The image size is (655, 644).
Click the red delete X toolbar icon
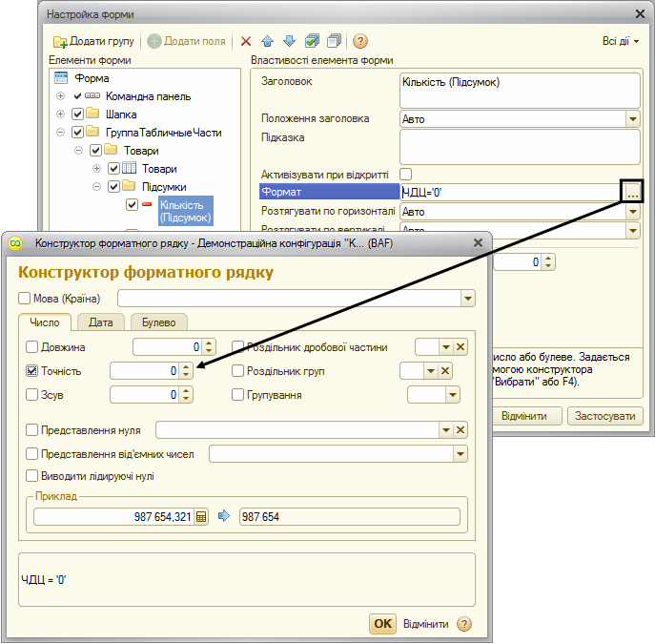point(246,41)
